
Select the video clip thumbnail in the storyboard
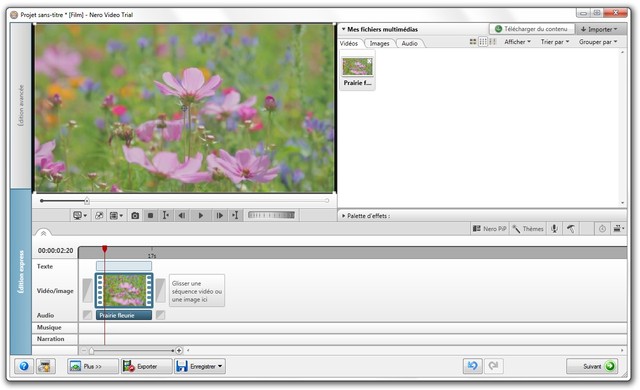[x=124, y=290]
